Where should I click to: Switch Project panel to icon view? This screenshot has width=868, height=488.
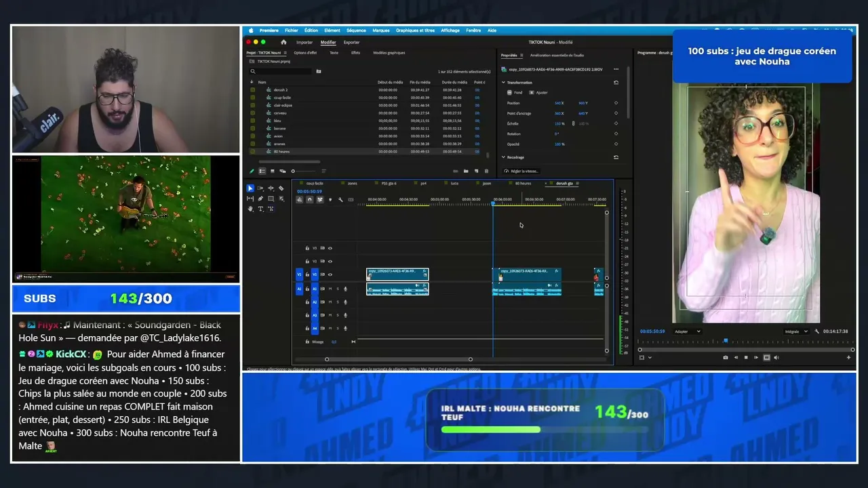(273, 171)
